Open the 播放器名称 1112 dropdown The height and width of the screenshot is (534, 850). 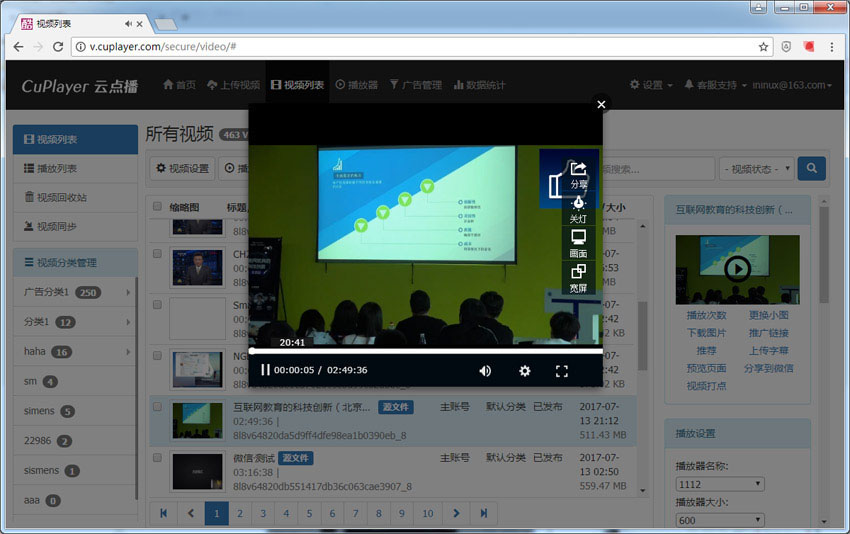coord(720,484)
